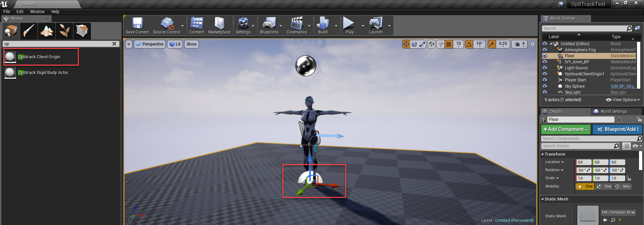Screen dimensions: 644x225
Task: Open the Edit BP_Sky link
Action: point(623,86)
